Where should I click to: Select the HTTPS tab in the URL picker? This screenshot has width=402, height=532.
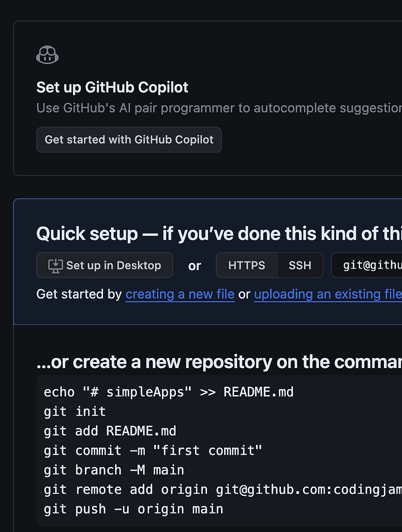point(247,265)
